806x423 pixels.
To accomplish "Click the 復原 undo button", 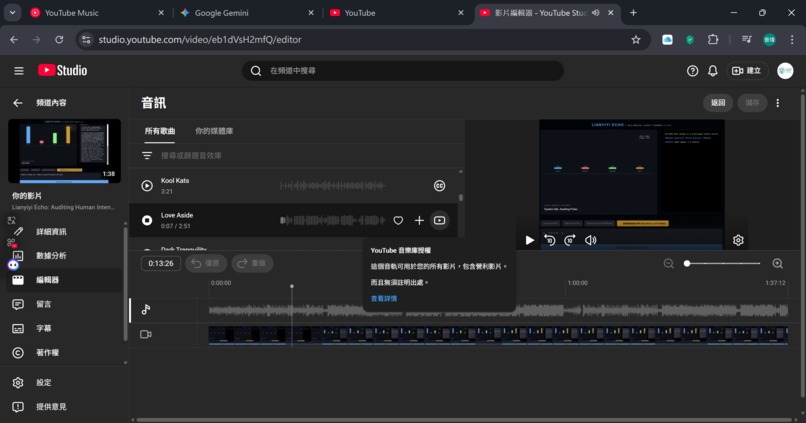I will 206,264.
